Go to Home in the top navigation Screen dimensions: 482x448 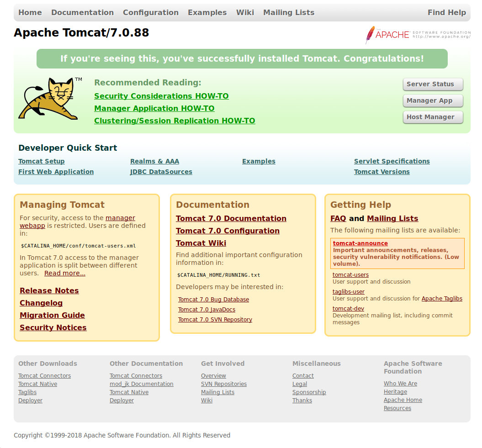(30, 13)
